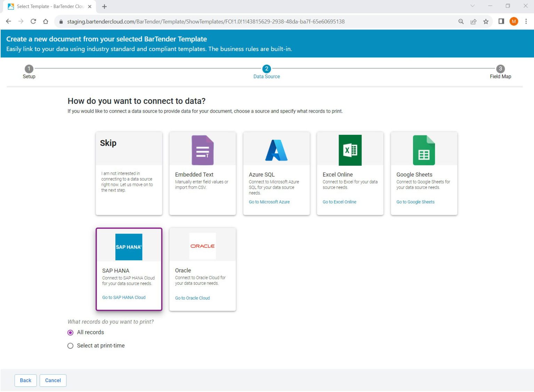The width and height of the screenshot is (534, 392).
Task: Follow the Go to Oracle Cloud link
Action: click(x=192, y=298)
